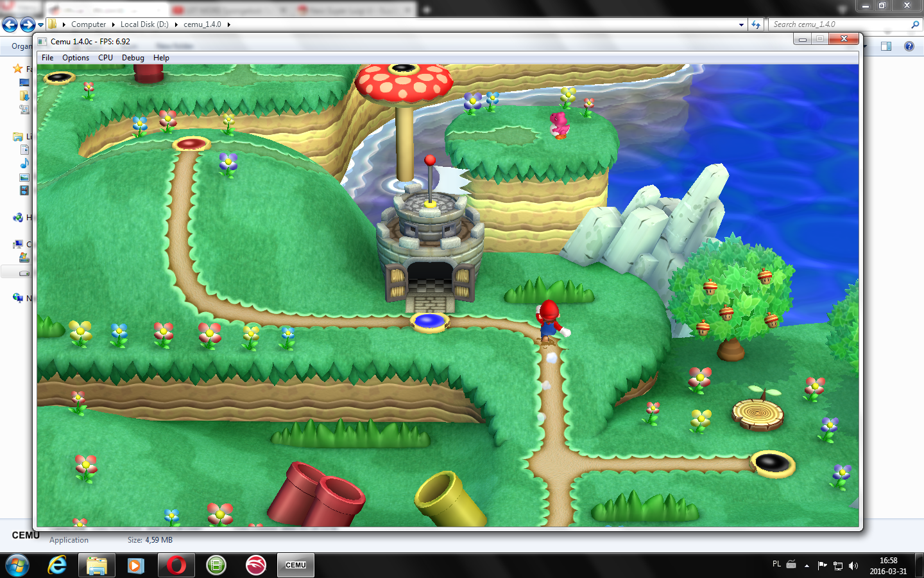Click the Cemu window title bar icon
Viewport: 924px width, 578px height.
pyautogui.click(x=42, y=42)
